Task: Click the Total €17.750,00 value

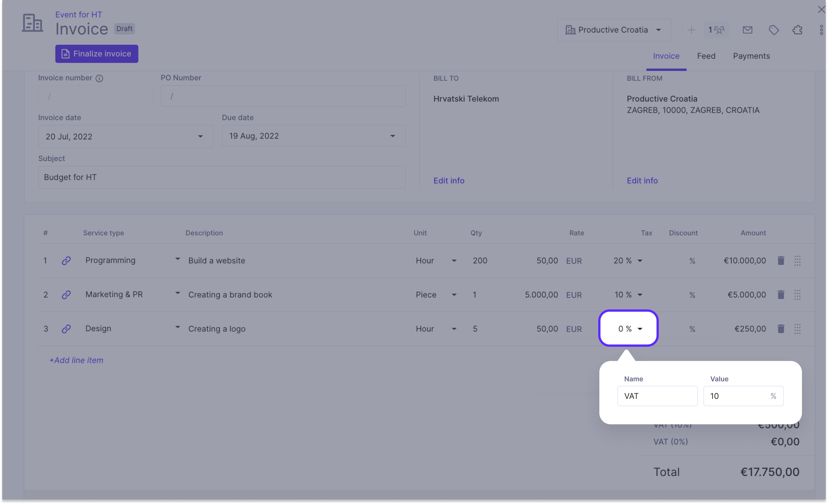Action: [x=770, y=472]
